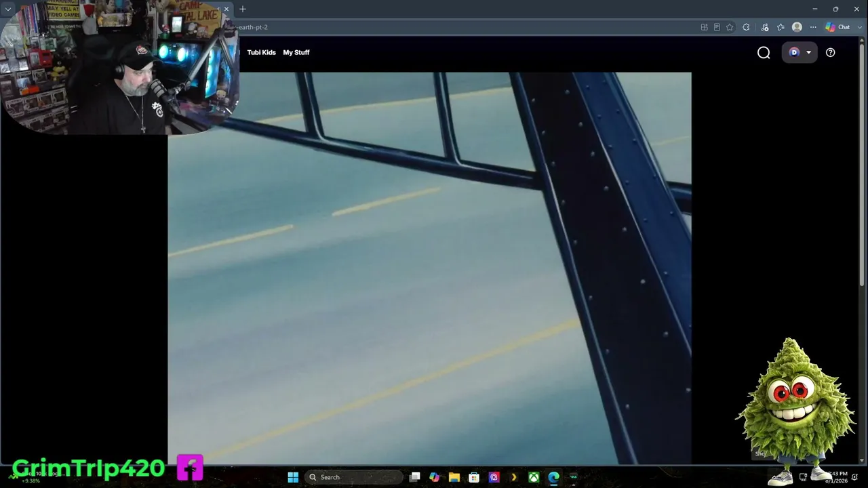This screenshot has height=488, width=868.
Task: Launch Copilot from the taskbar
Action: [x=435, y=477]
